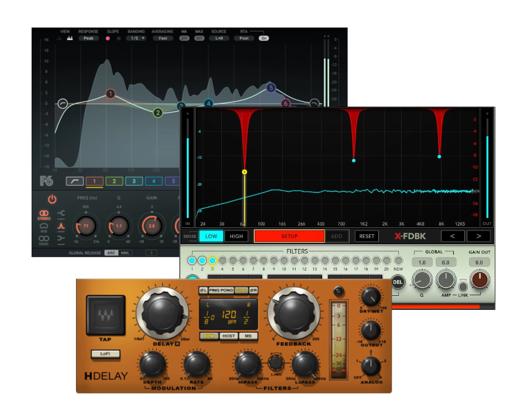The image size is (527, 420).
Task: Click the Global Q value field 1.0 in X-FDBK
Action: pos(422,262)
